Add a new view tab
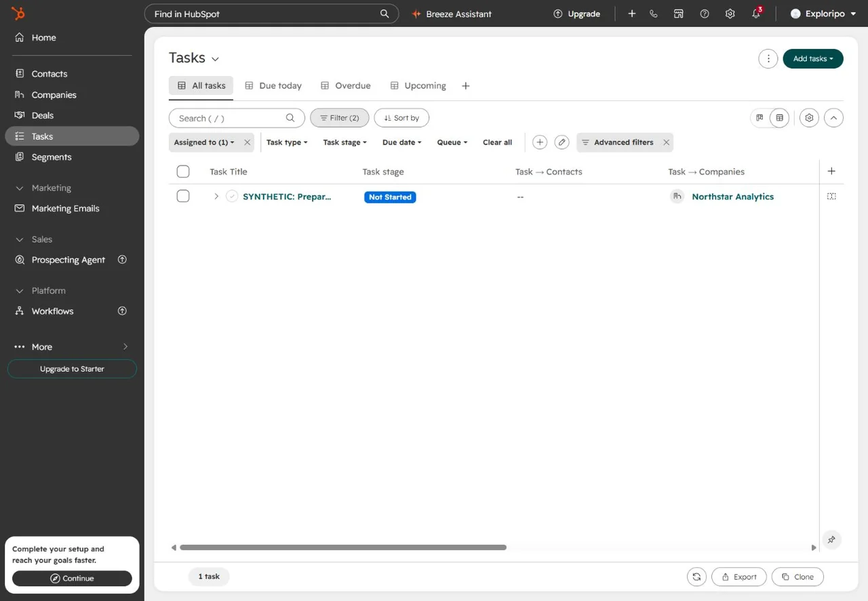Image resolution: width=868 pixels, height=601 pixels. (466, 86)
